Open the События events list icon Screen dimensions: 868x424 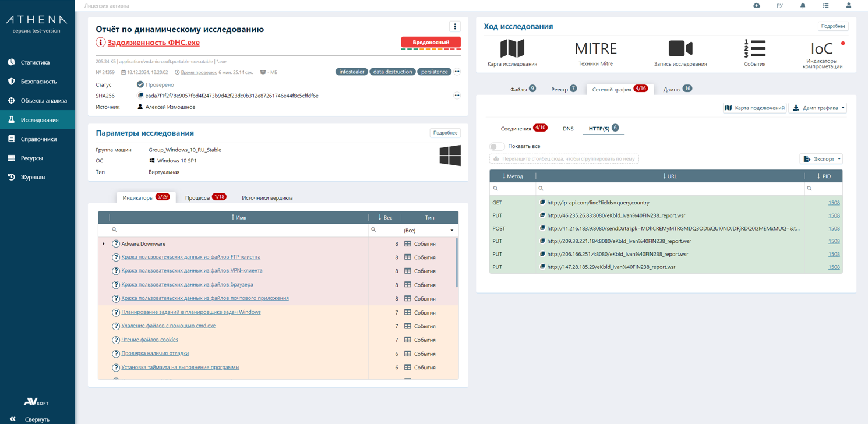click(x=754, y=49)
